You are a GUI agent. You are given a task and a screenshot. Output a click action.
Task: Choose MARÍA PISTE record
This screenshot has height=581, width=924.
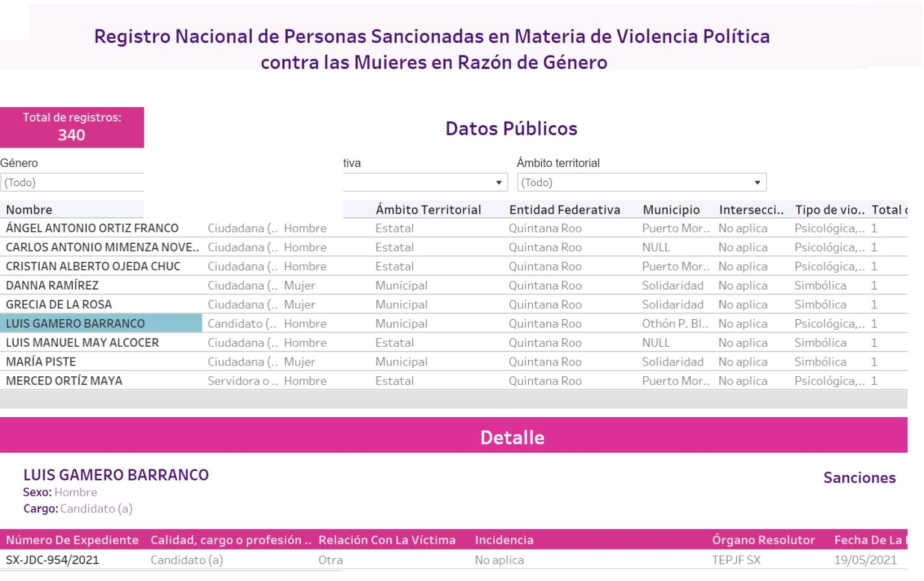[41, 362]
